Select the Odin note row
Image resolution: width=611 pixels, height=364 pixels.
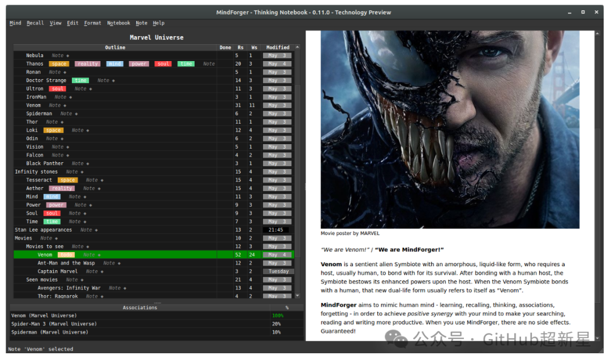pos(154,138)
